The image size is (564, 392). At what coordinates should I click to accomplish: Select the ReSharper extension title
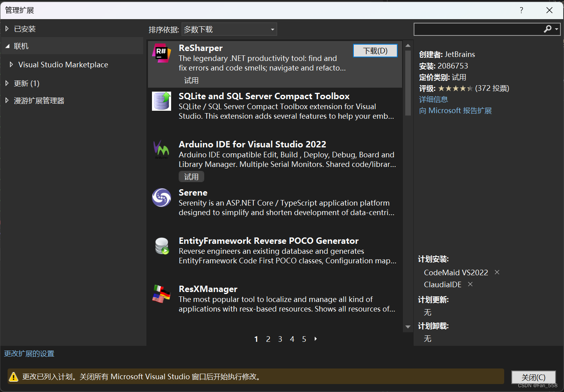tap(201, 48)
